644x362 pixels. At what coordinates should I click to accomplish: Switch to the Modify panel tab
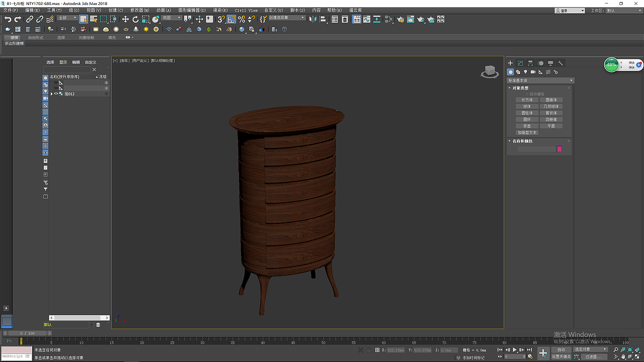point(520,63)
